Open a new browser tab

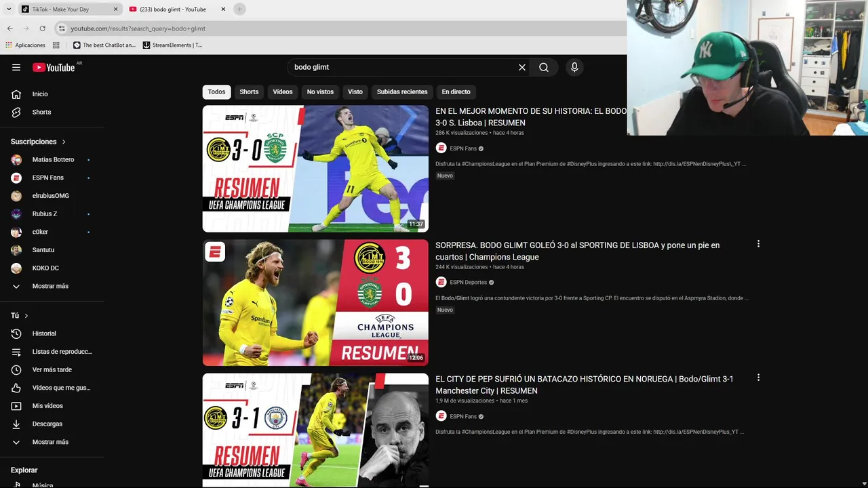click(239, 9)
